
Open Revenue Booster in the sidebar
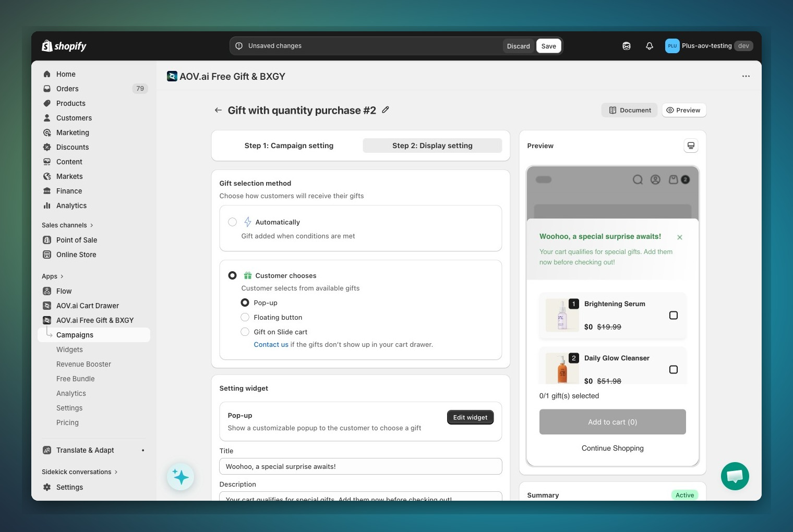click(x=83, y=364)
